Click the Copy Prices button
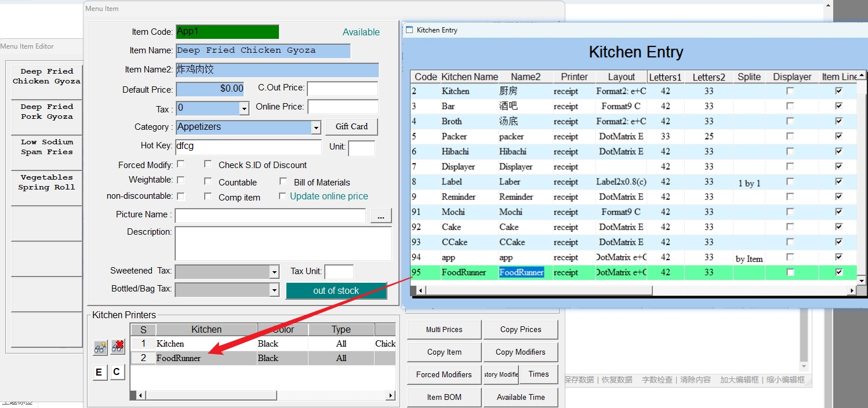 pos(521,329)
